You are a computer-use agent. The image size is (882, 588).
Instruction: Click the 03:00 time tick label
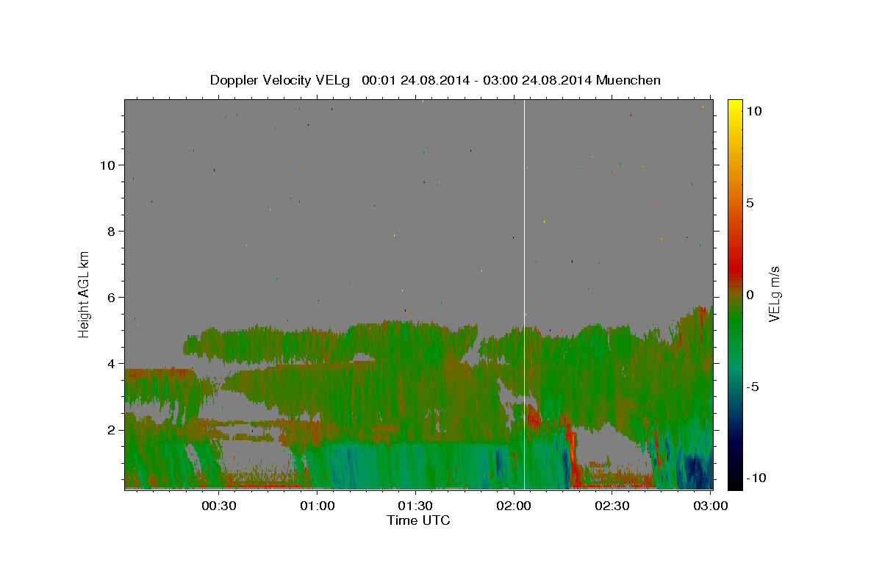click(x=710, y=506)
